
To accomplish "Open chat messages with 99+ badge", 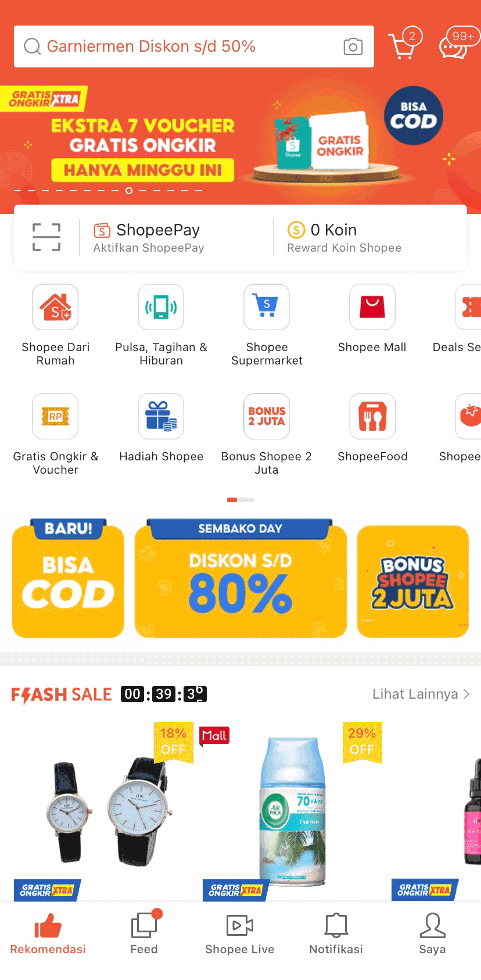I will 457,44.
